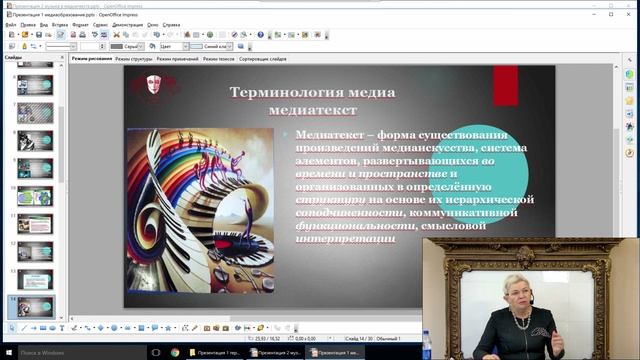The height and width of the screenshot is (360, 640).
Task: Expand the Undo history dropdown arrow
Action: click(164, 35)
